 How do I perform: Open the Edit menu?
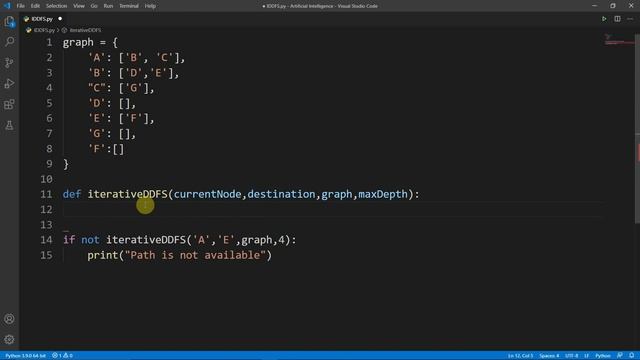(35, 6)
